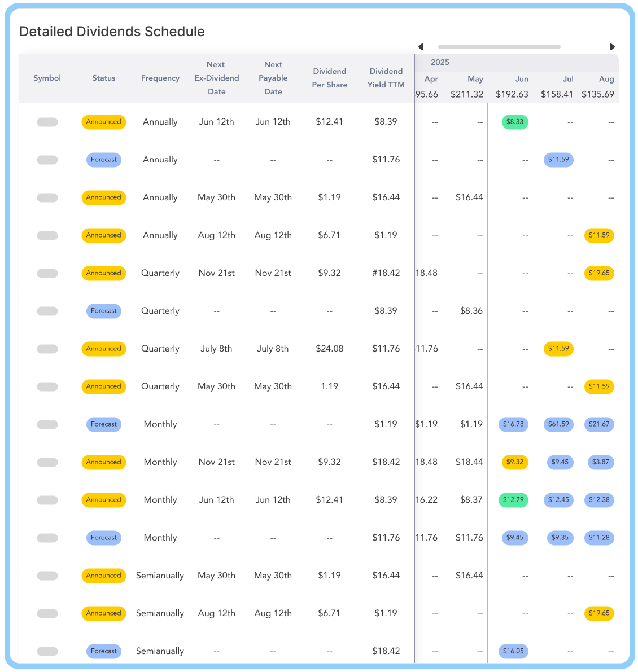The height and width of the screenshot is (672, 638).
Task: Click the blue $61.59 July badge
Action: (x=558, y=424)
